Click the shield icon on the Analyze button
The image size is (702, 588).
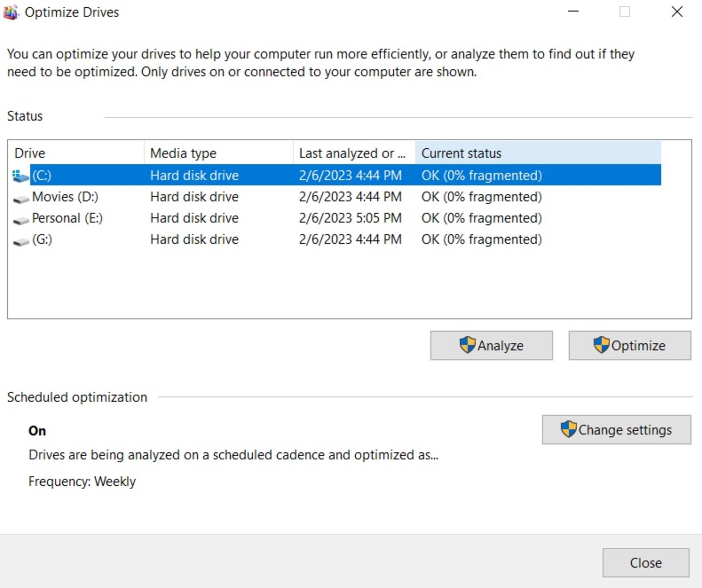pos(467,345)
